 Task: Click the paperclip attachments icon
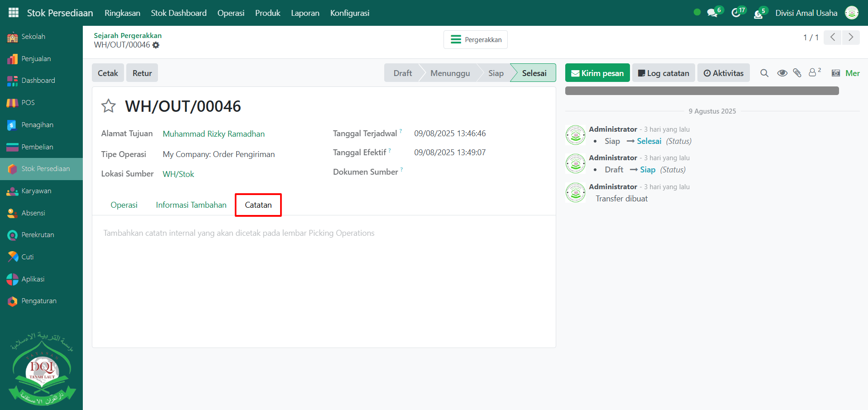tap(797, 73)
